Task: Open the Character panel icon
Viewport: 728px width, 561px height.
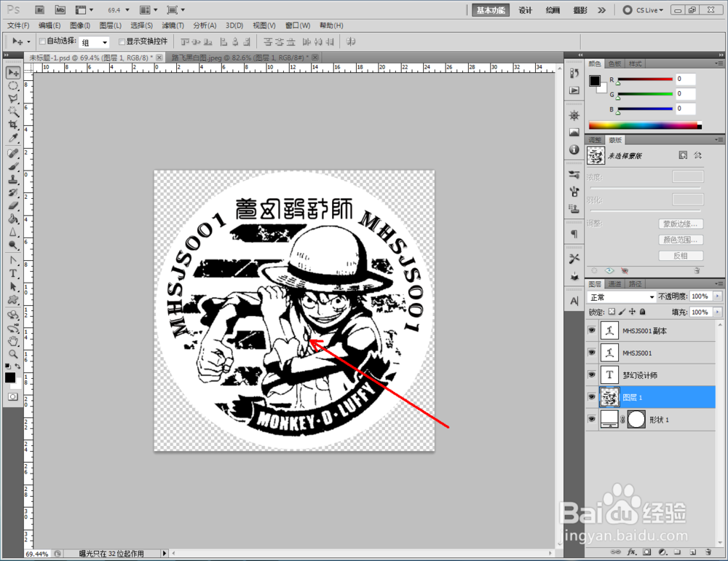Action: 574,301
